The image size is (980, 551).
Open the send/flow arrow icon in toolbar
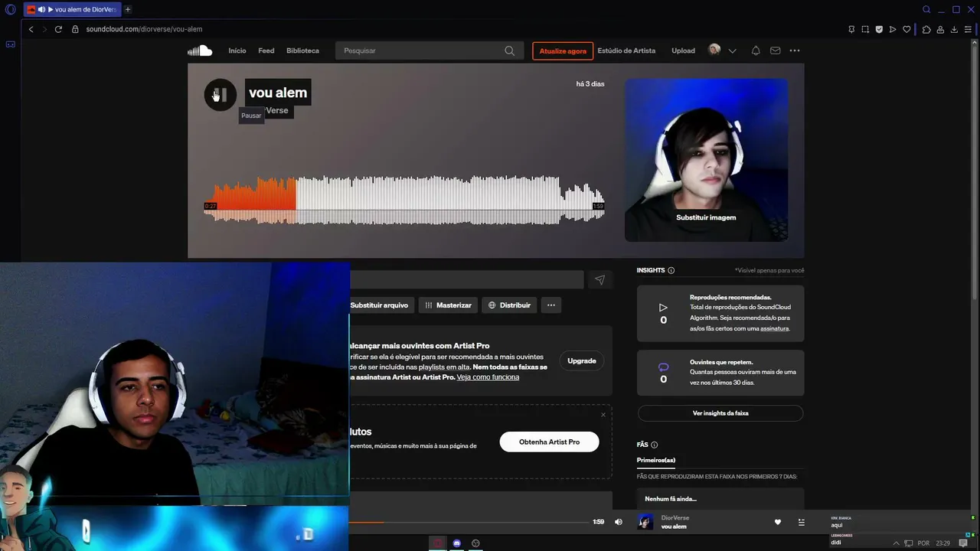893,29
